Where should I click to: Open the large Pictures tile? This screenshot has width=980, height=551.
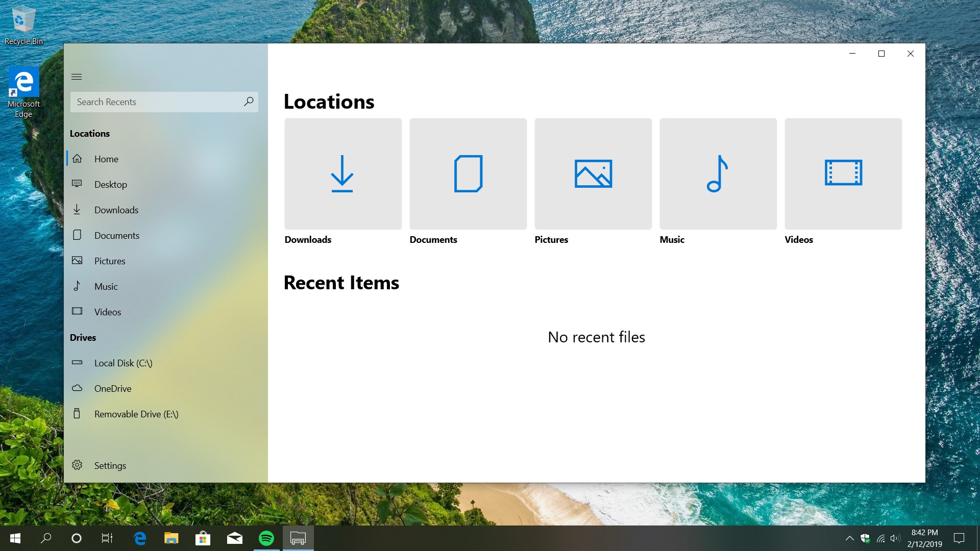[x=593, y=174]
